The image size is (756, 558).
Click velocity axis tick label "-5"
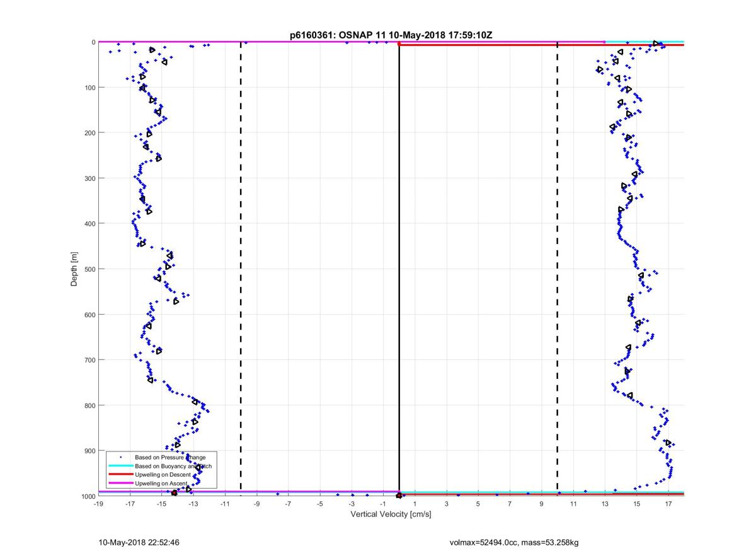coord(320,504)
